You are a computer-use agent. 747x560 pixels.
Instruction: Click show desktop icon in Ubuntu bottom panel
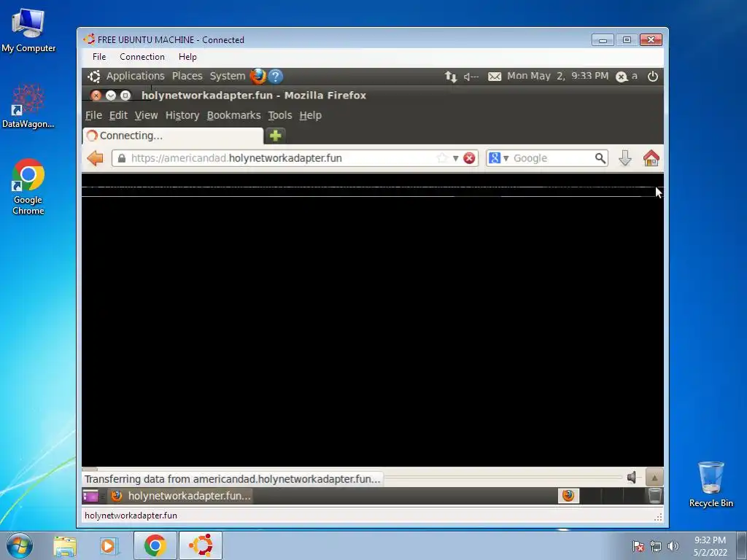click(x=90, y=496)
